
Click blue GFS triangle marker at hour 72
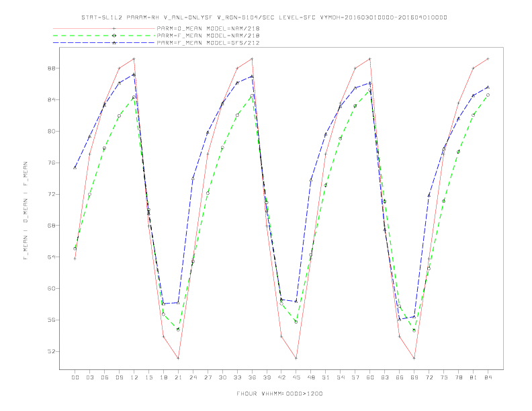point(429,195)
